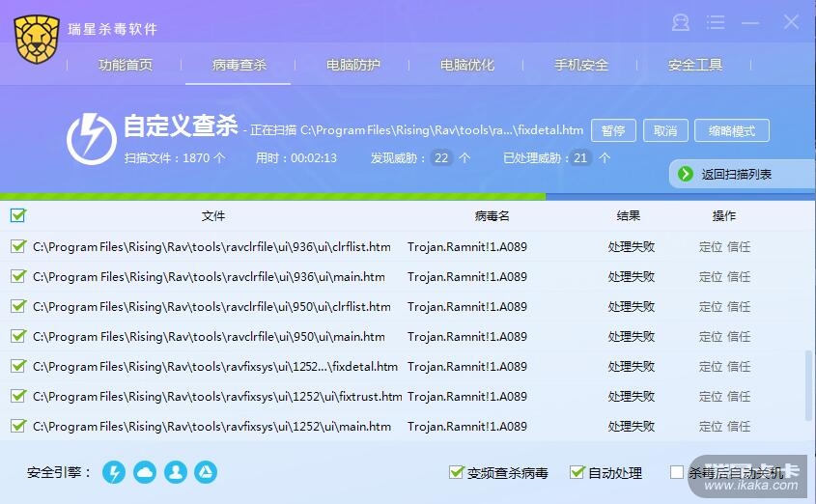Click the handled threats count 21
816x504 pixels.
tap(580, 157)
